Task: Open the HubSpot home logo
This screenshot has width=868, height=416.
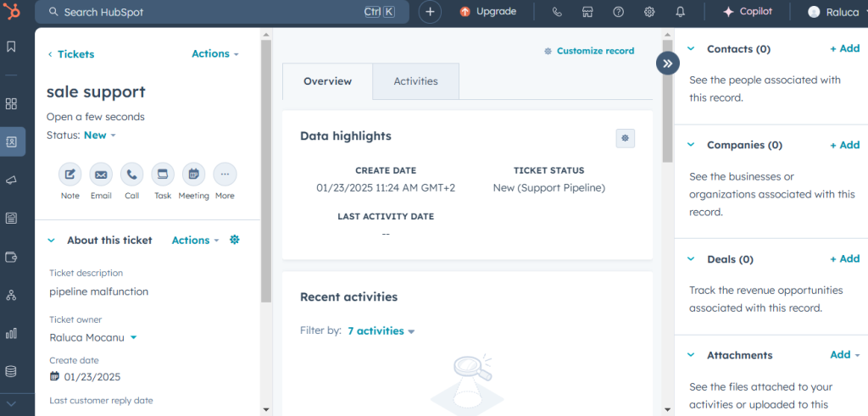Action: 12,12
